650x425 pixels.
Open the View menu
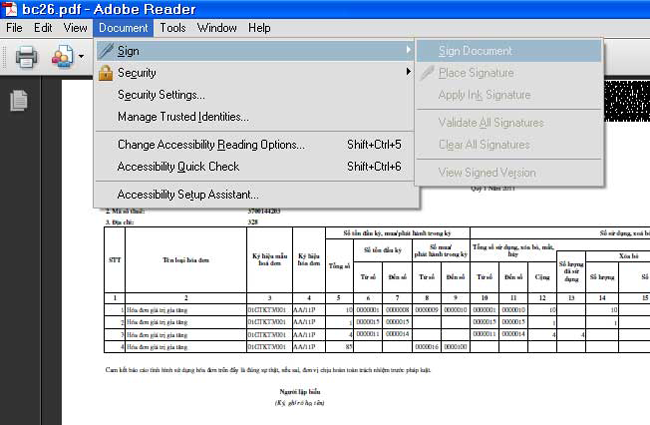(x=75, y=28)
